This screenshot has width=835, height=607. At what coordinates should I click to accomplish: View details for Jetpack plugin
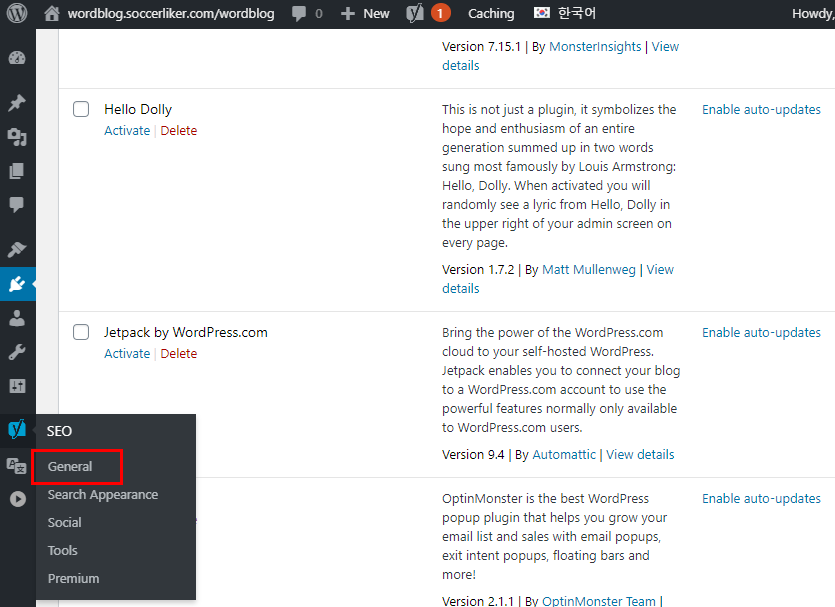tap(640, 455)
